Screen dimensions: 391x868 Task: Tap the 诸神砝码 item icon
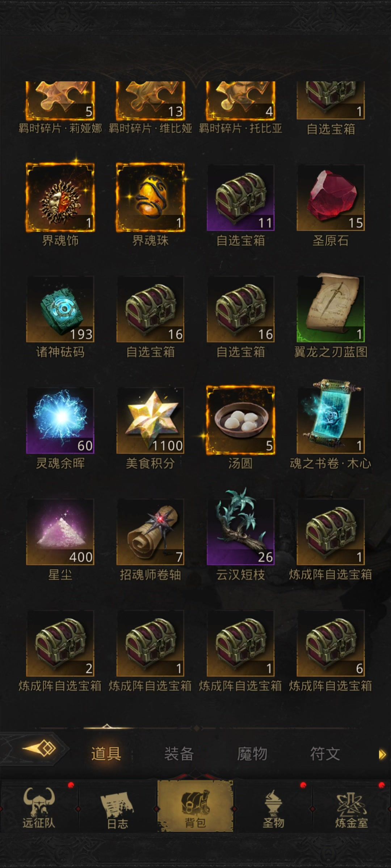click(x=60, y=309)
